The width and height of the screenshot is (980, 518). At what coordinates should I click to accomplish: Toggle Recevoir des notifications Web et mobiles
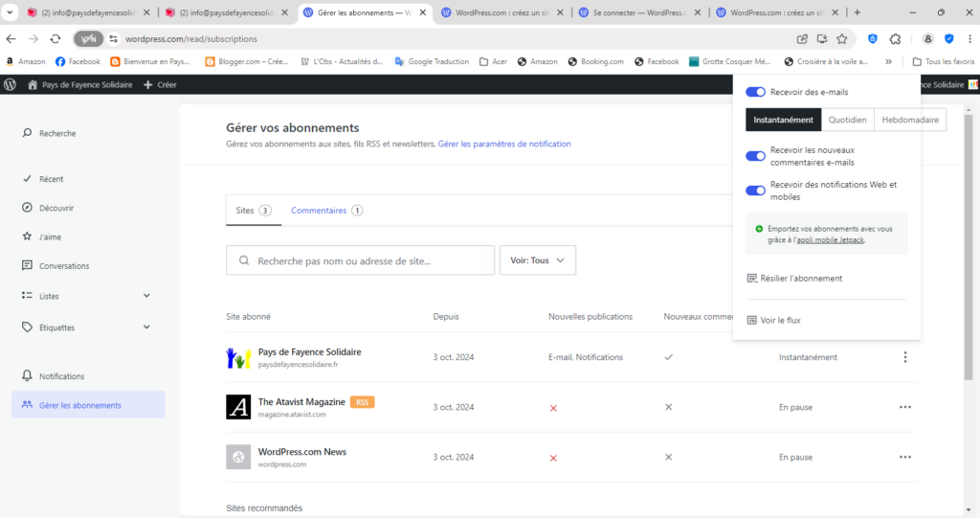coord(755,190)
